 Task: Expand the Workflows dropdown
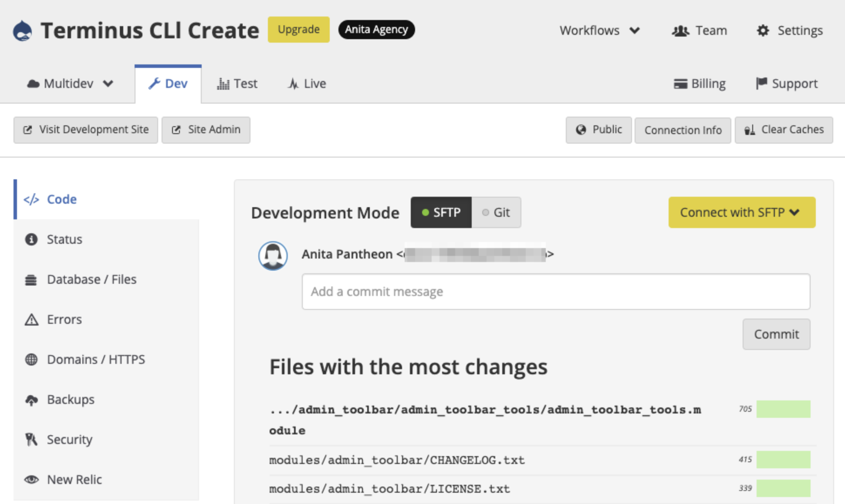[599, 30]
